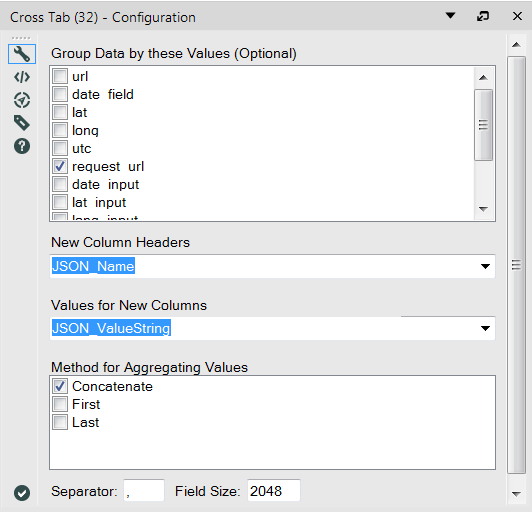Check the date input checkbox
532x512 pixels.
tap(60, 184)
